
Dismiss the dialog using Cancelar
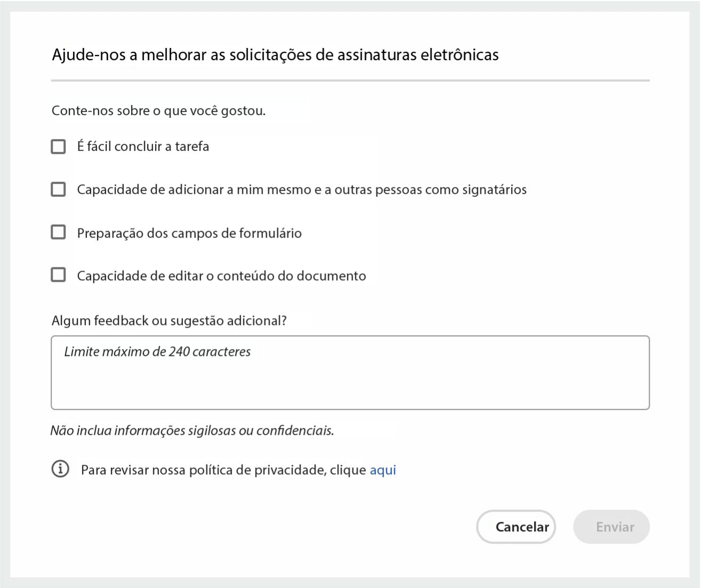click(x=515, y=527)
